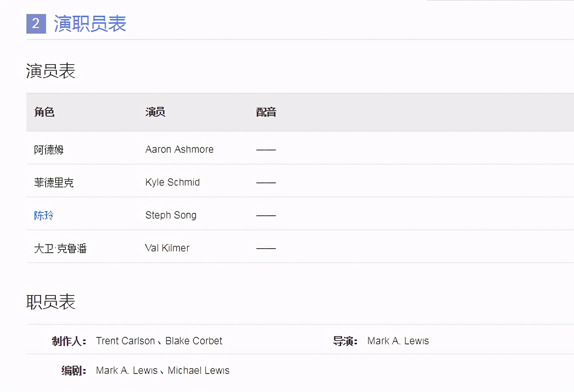Select actor name Val Kilmer
This screenshot has width=574, height=392.
pos(167,248)
